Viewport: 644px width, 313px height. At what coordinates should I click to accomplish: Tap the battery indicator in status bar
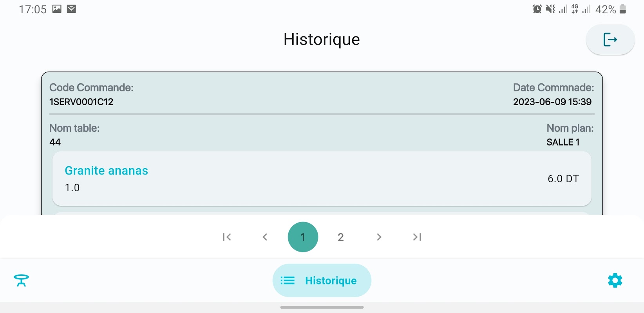(622, 9)
